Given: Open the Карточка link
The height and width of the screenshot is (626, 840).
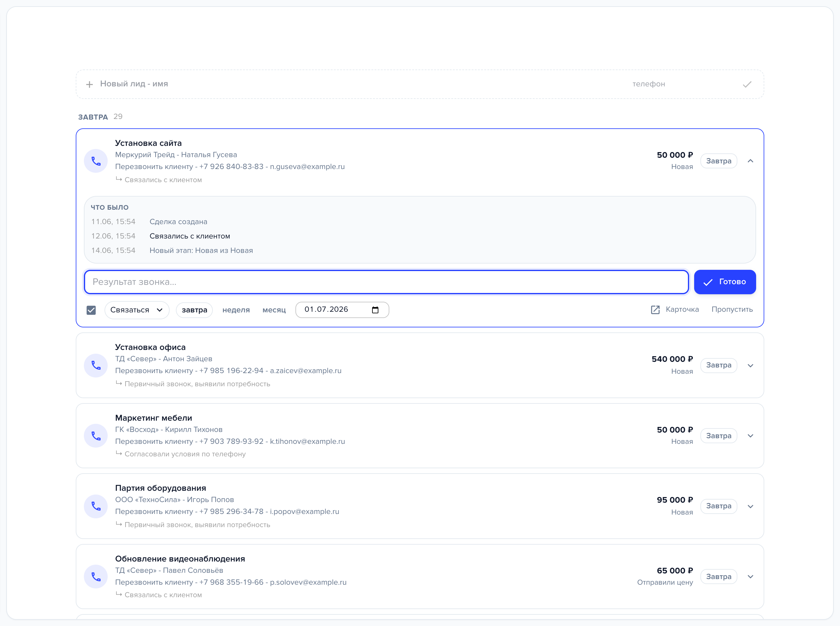Looking at the screenshot, I should click(x=682, y=309).
